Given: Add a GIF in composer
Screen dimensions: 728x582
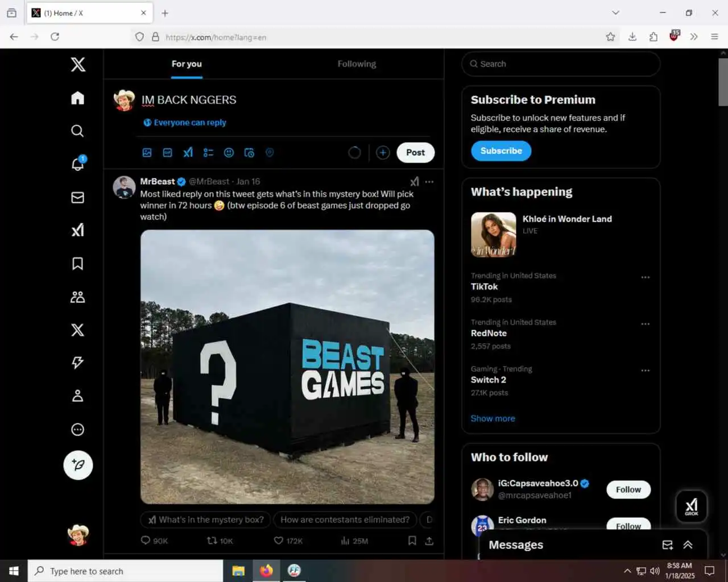Looking at the screenshot, I should click(x=167, y=152).
